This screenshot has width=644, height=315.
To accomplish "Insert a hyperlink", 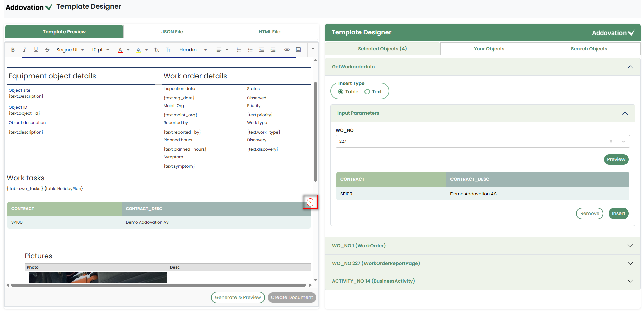I will pos(287,50).
